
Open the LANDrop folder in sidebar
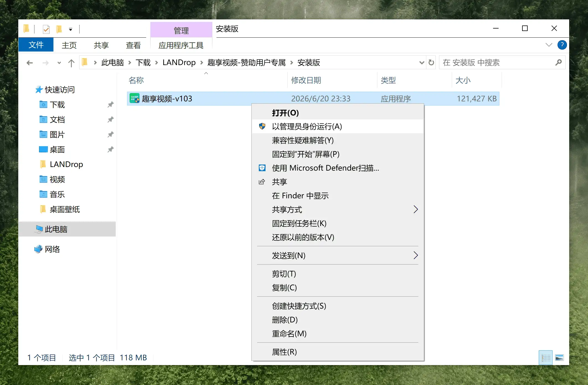click(66, 164)
